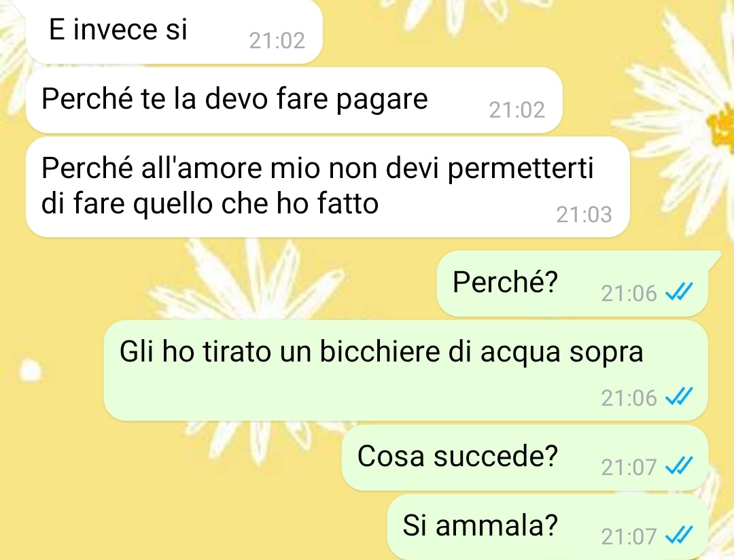Tap the 21:02 time on "fare pagare" message
The height and width of the screenshot is (560, 734).
517,110
